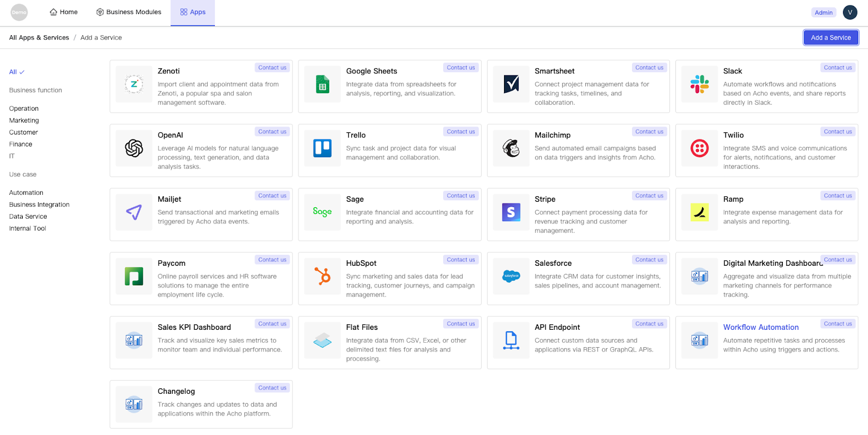Click the Mailchimp logo icon

pos(511,148)
